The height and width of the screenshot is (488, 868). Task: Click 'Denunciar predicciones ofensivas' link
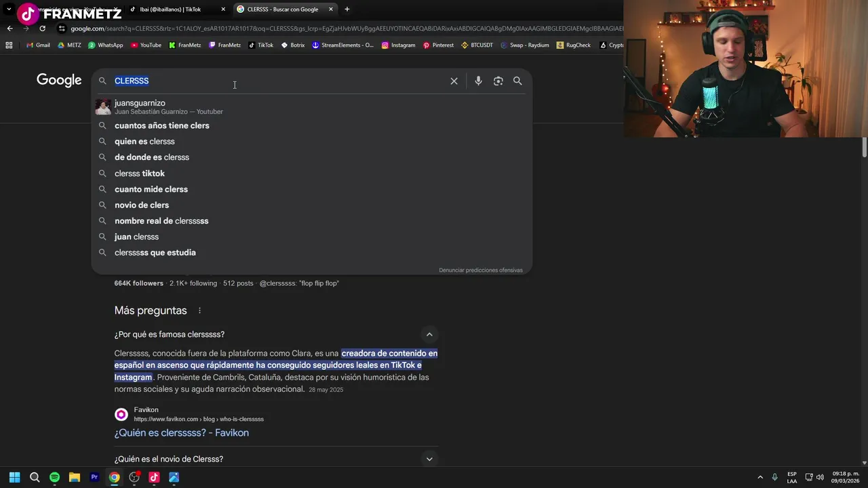click(481, 270)
